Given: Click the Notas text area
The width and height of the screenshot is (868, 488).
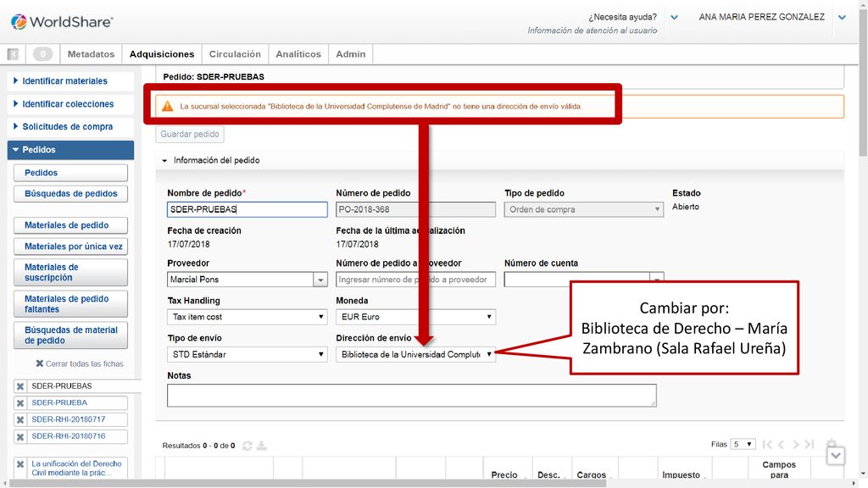Looking at the screenshot, I should (412, 396).
